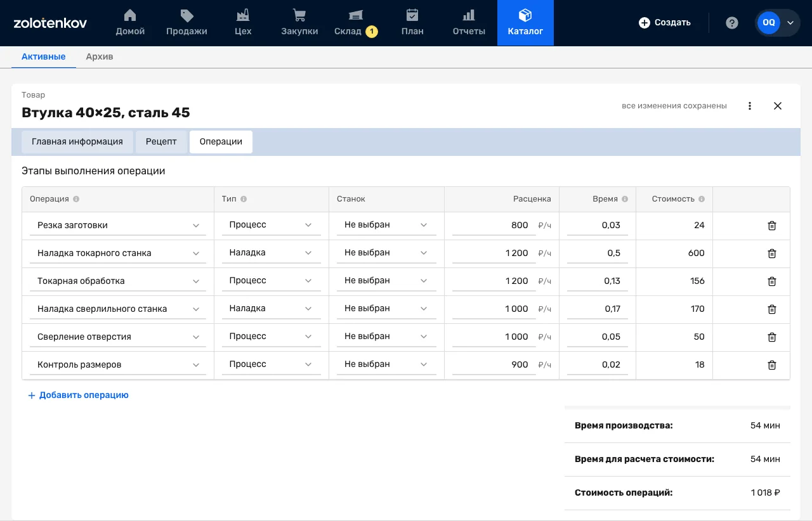
Task: Show info tooltip next to Время header
Action: 625,199
